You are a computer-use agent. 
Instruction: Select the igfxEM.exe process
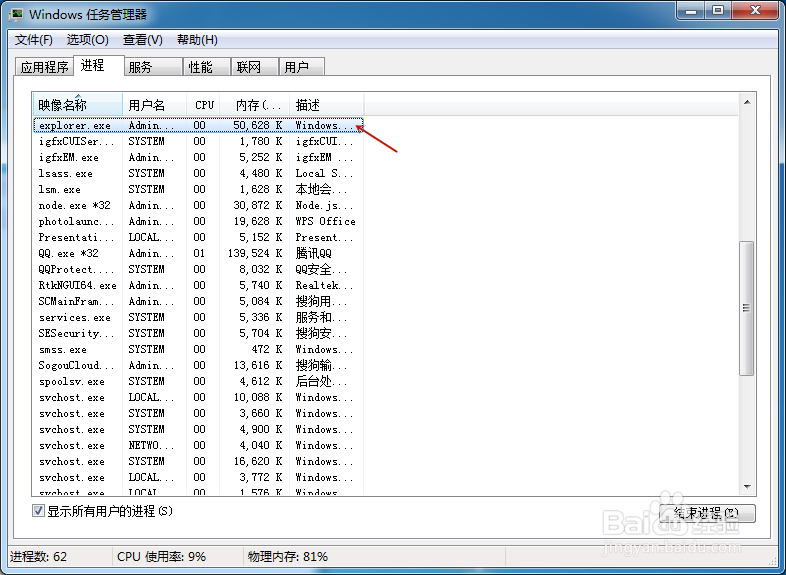[199, 157]
